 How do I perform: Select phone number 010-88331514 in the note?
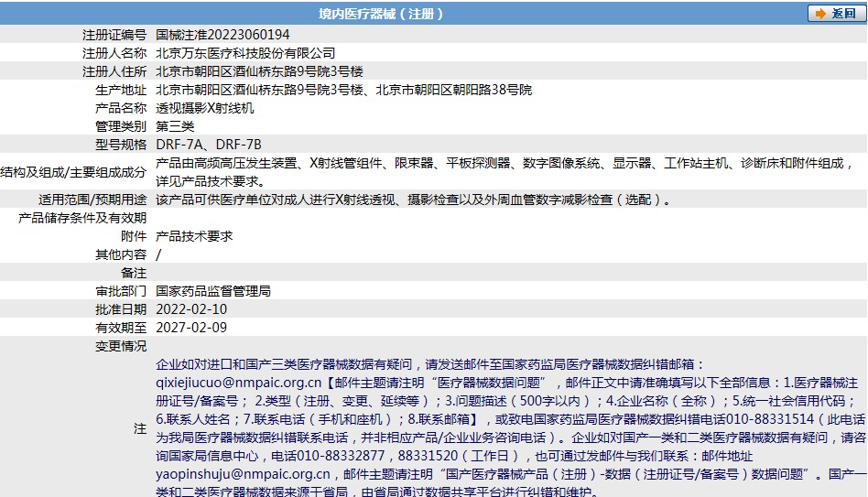click(770, 419)
